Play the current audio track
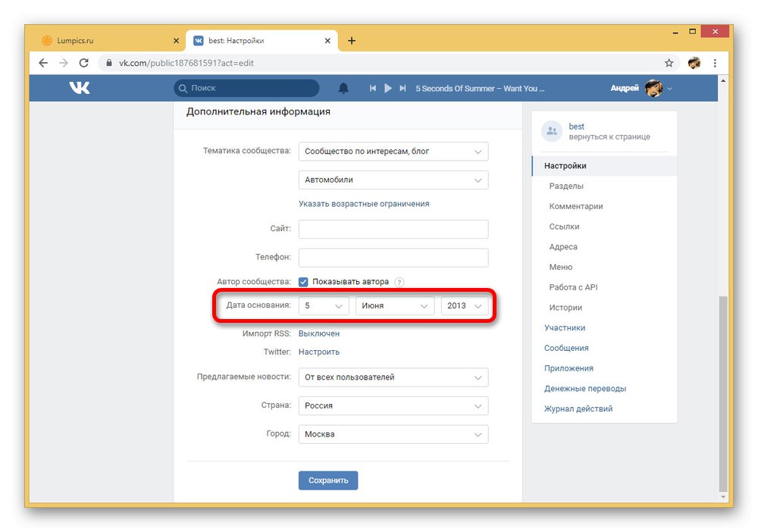Viewport: 758px width, 532px height. 387,88
